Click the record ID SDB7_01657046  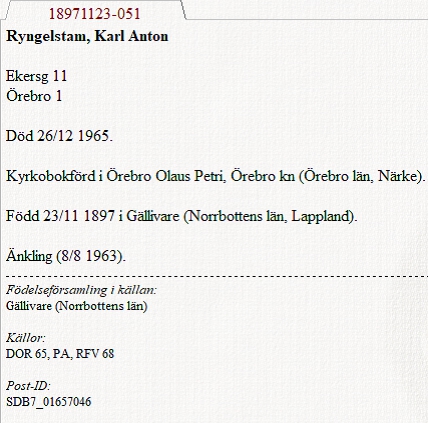pyautogui.click(x=49, y=402)
